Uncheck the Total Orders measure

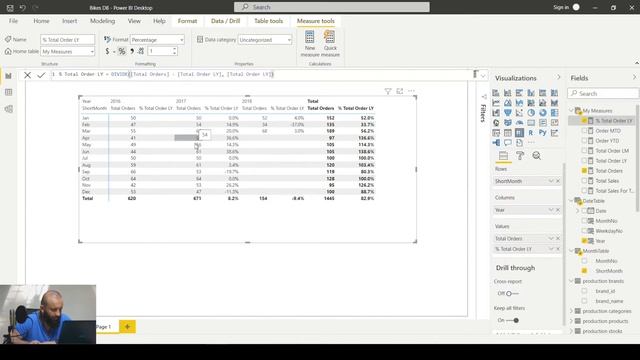click(x=584, y=171)
